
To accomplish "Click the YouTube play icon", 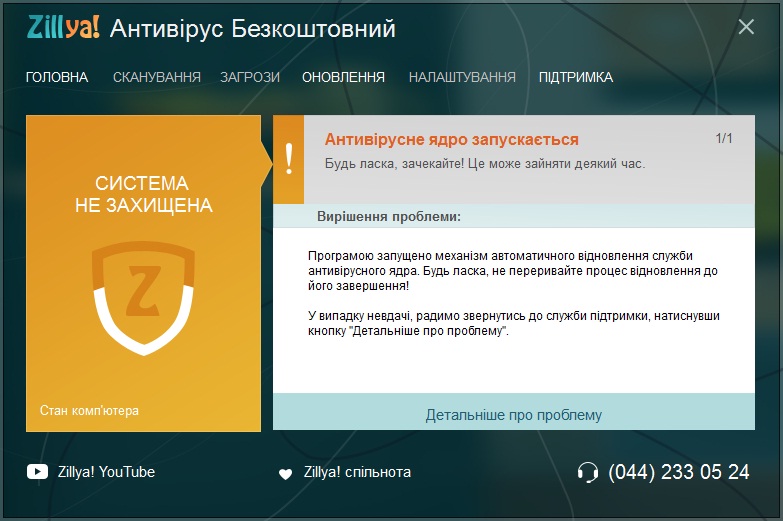I will tap(36, 472).
